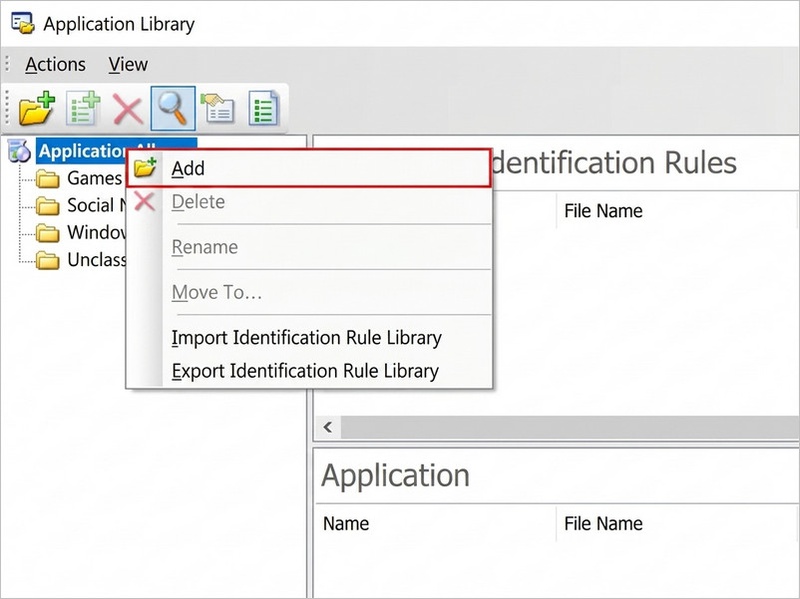Select Export Identification Rule Library

(x=309, y=371)
